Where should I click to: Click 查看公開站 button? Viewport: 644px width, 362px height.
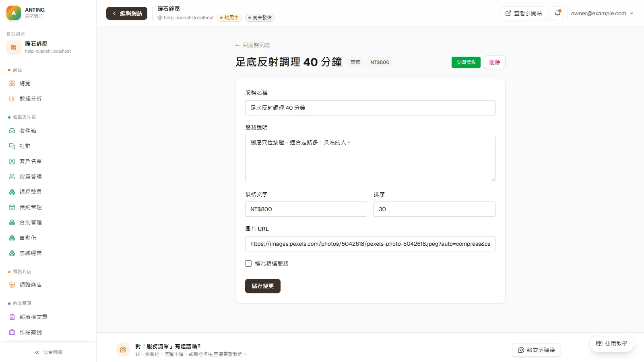pos(524,13)
